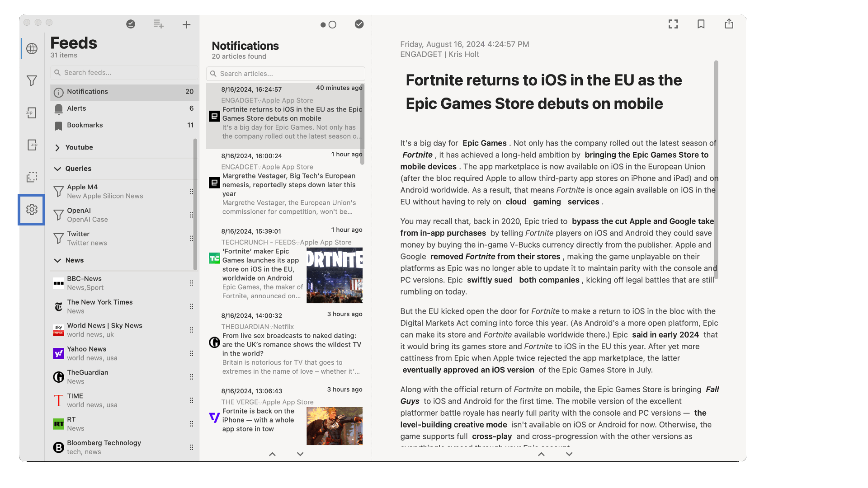Toggle the read/unread filter dots
This screenshot has width=868, height=488.
click(328, 24)
